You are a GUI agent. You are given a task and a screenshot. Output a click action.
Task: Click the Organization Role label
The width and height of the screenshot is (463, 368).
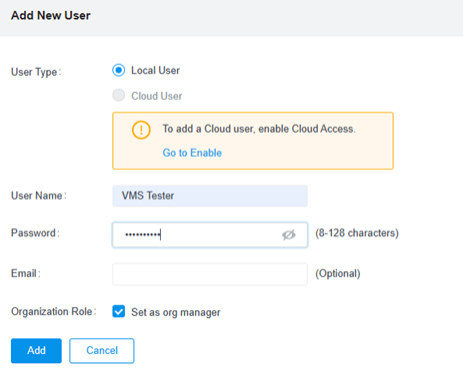[x=54, y=311]
